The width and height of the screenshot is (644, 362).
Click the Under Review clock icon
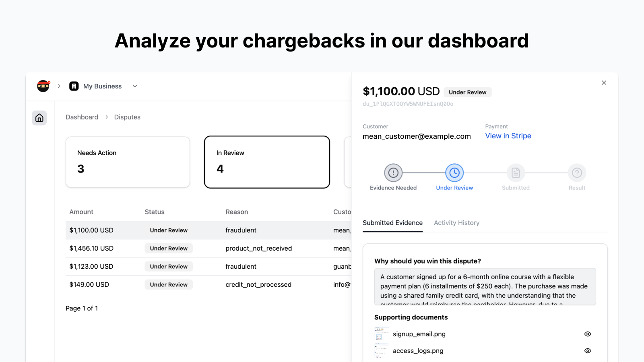coord(454,173)
